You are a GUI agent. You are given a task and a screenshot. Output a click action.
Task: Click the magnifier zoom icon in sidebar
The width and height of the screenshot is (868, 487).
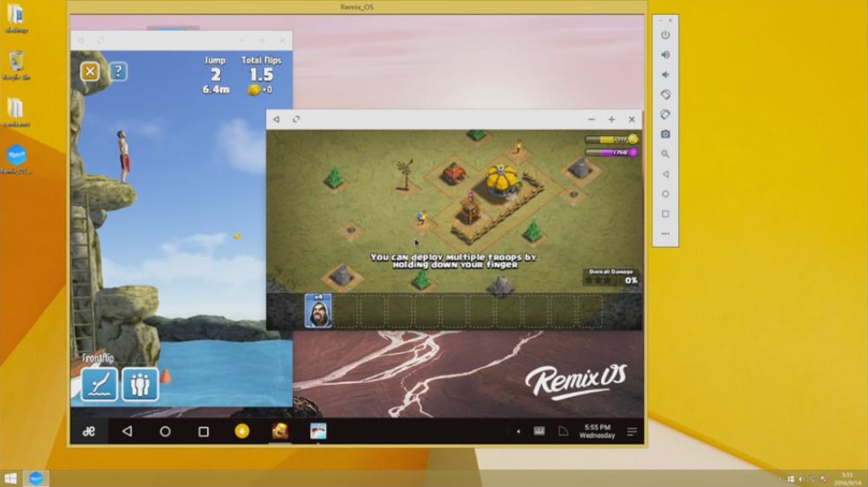coord(665,154)
